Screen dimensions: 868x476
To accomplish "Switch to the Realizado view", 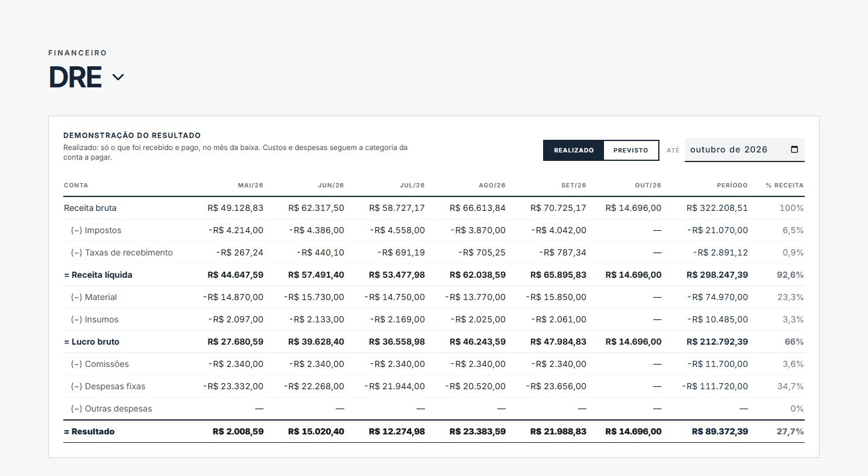I will [574, 150].
